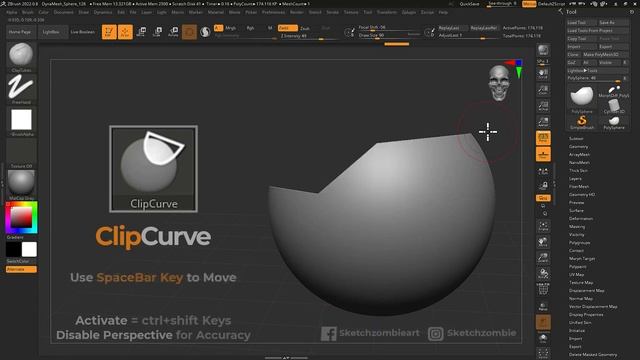
Task: Toggle the Floor grid button
Action: (x=543, y=154)
